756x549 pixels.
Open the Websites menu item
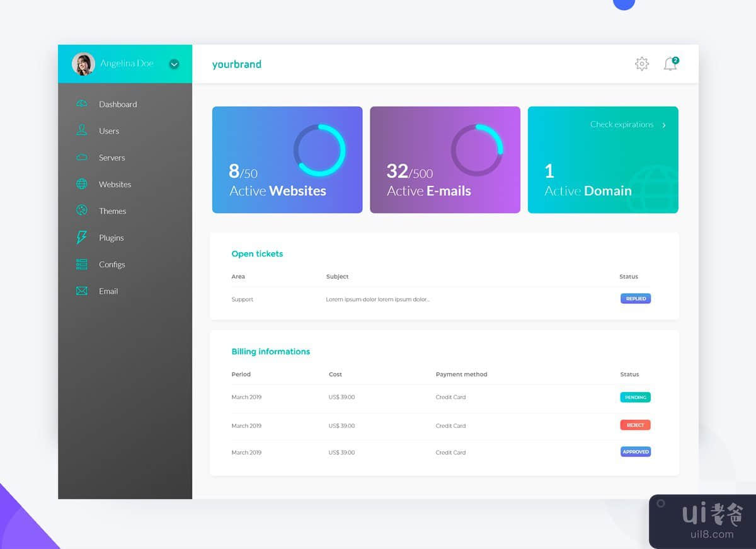pyautogui.click(x=115, y=184)
